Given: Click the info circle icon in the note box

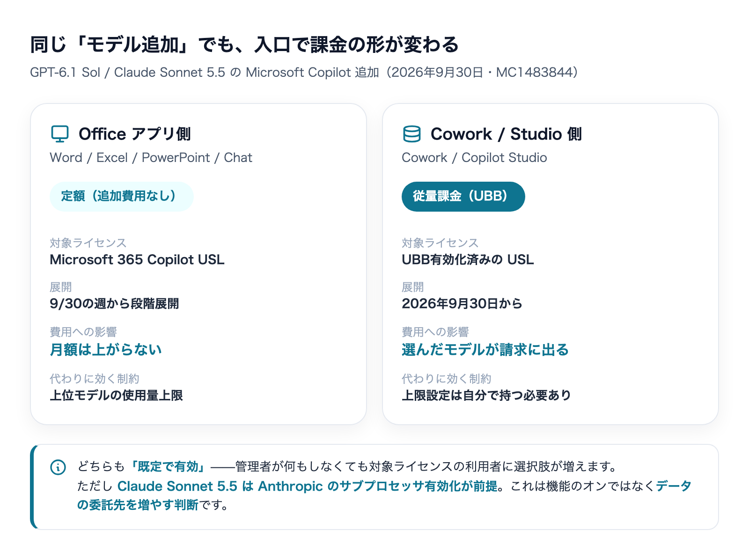Looking at the screenshot, I should tap(58, 467).
